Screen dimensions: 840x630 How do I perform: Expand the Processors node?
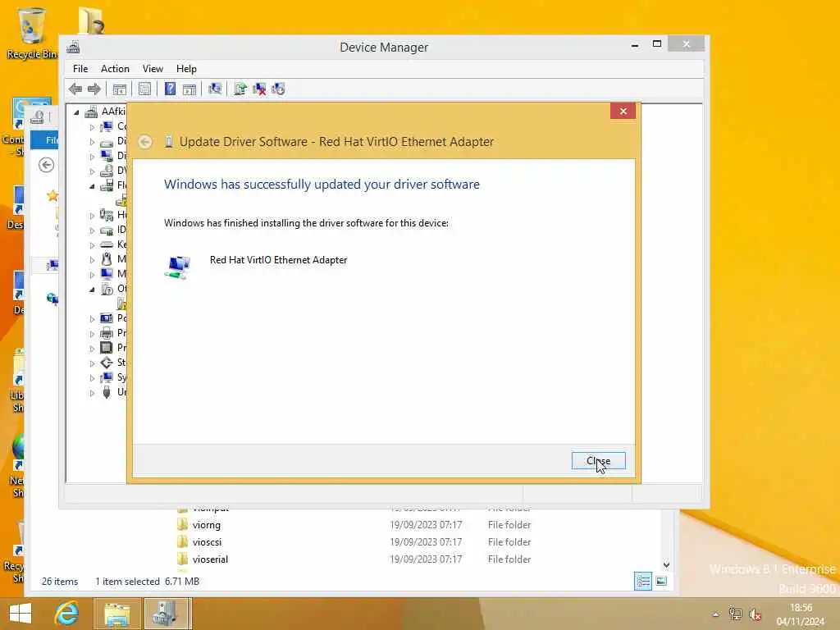click(92, 348)
